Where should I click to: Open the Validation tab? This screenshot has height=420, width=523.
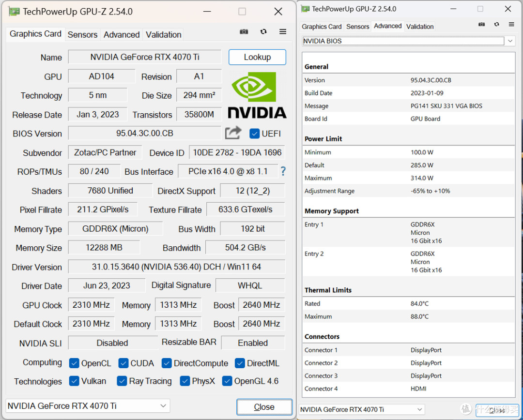[163, 34]
